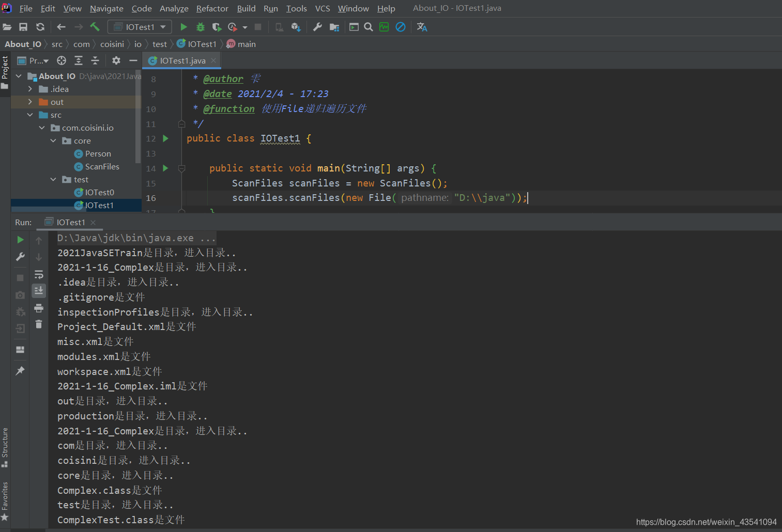782x532 pixels.
Task: Debug IOTest1 with the bug icon
Action: (x=201, y=27)
